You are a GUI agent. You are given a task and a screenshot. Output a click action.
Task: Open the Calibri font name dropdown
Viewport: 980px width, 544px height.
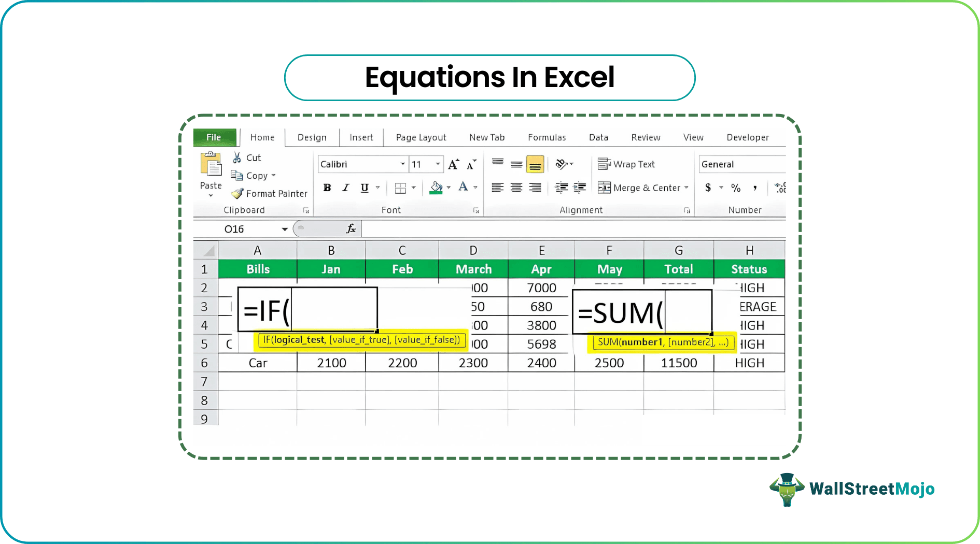(403, 164)
